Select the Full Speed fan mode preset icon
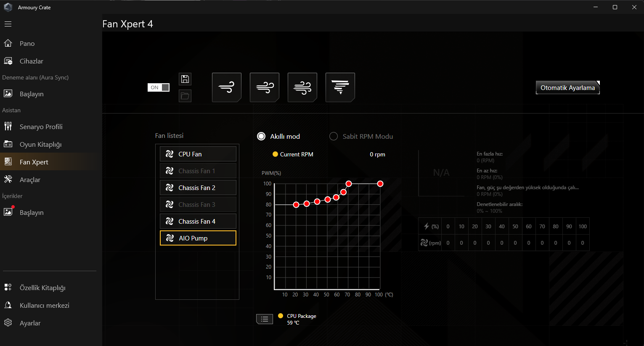Screen dimensions: 644x346 tap(340, 87)
